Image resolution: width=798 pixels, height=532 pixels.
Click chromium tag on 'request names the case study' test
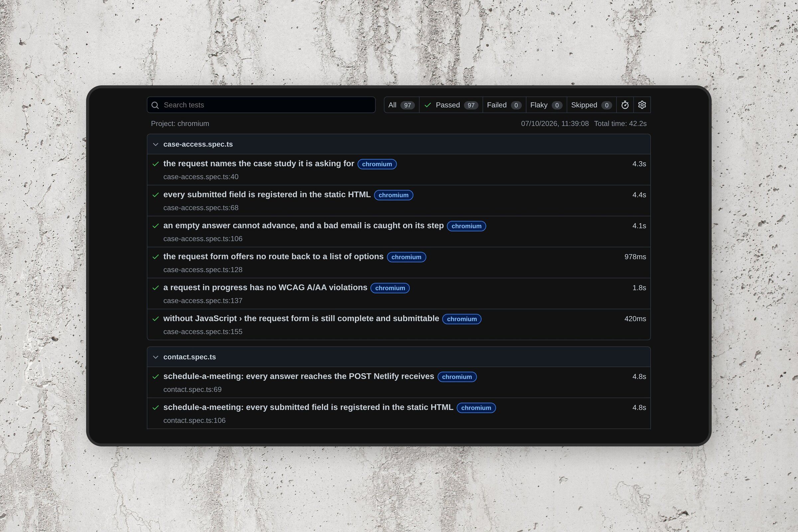pyautogui.click(x=377, y=164)
